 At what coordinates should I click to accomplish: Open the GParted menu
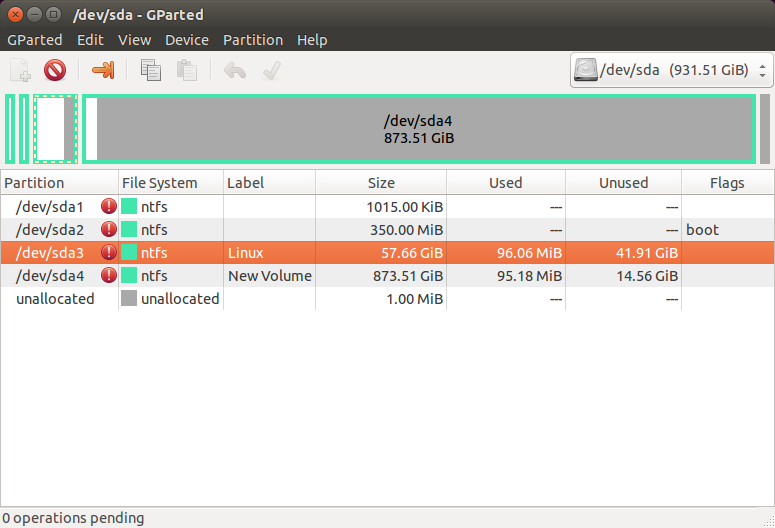click(x=35, y=40)
